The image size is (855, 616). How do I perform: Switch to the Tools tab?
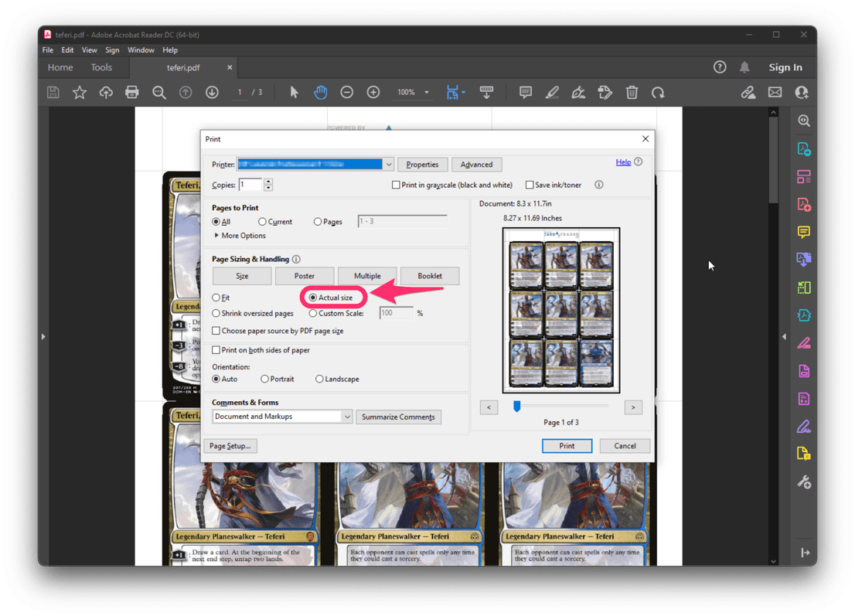[101, 67]
